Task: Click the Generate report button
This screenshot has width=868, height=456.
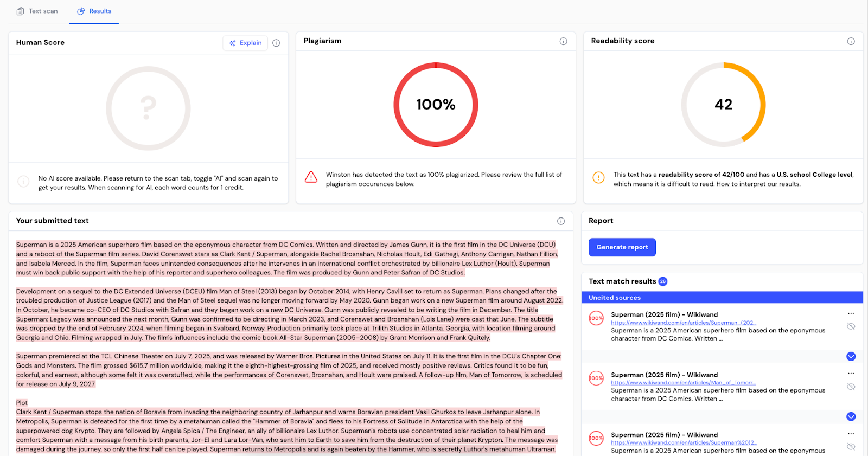Action: click(x=622, y=247)
